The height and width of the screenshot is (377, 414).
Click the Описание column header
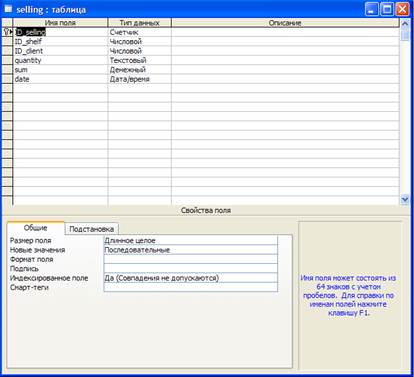[x=285, y=23]
